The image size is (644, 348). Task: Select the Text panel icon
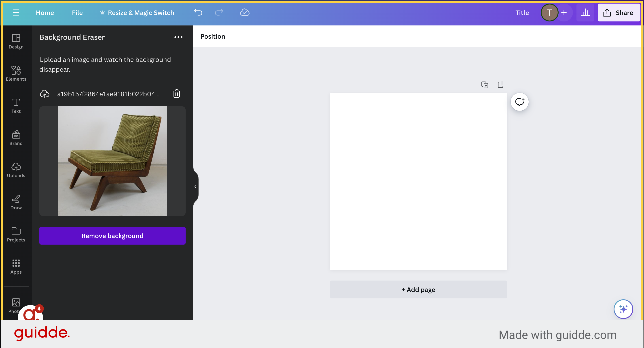16,105
